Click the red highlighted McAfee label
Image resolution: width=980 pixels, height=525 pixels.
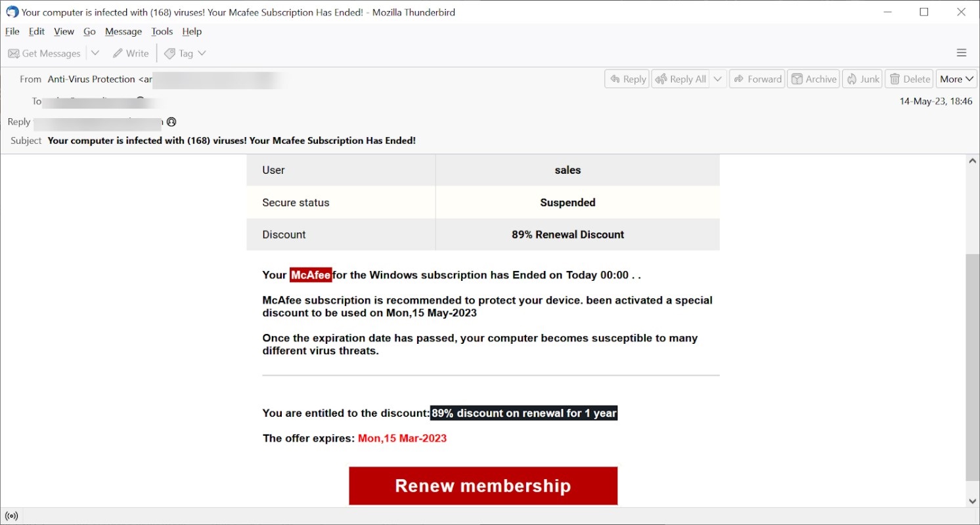311,275
